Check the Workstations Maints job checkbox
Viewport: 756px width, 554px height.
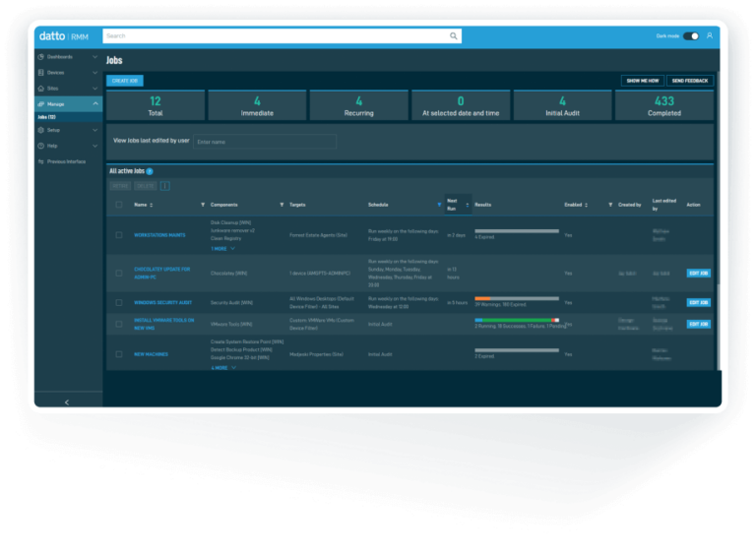(x=118, y=235)
